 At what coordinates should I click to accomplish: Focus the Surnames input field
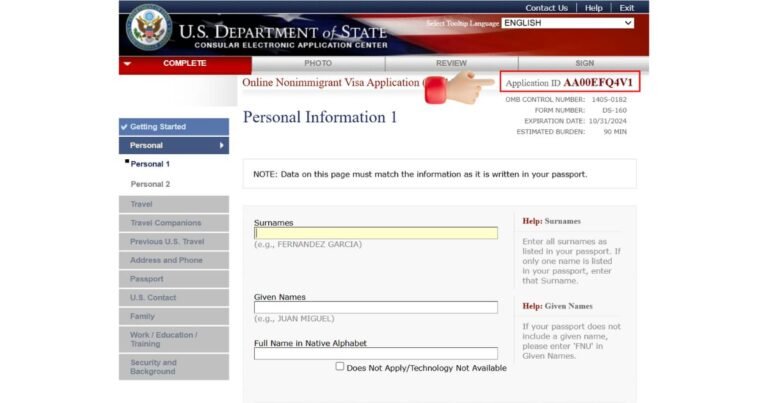coord(376,233)
